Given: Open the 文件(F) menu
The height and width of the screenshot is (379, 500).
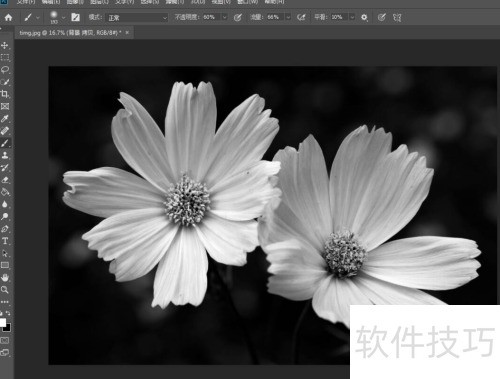Looking at the screenshot, I should [26, 2].
